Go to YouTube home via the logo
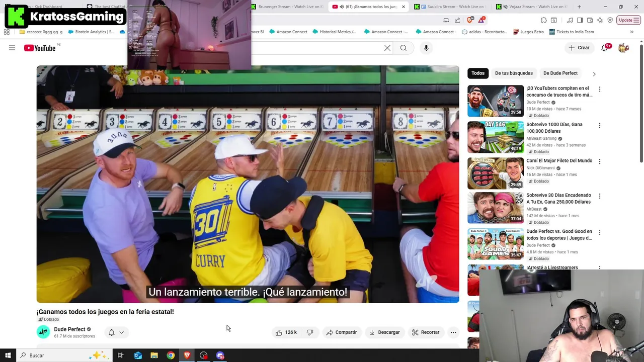This screenshot has width=644, height=362. [40, 48]
